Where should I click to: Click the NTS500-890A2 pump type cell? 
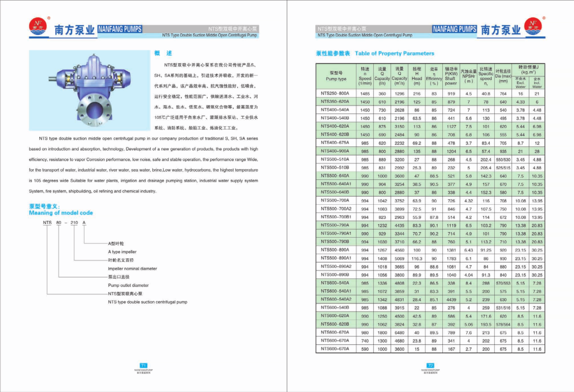tap(336, 266)
